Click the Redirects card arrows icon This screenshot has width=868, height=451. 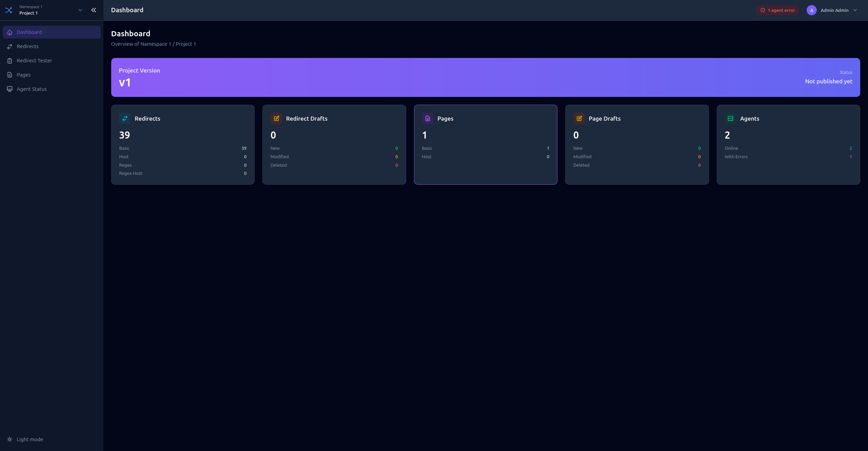(x=125, y=118)
